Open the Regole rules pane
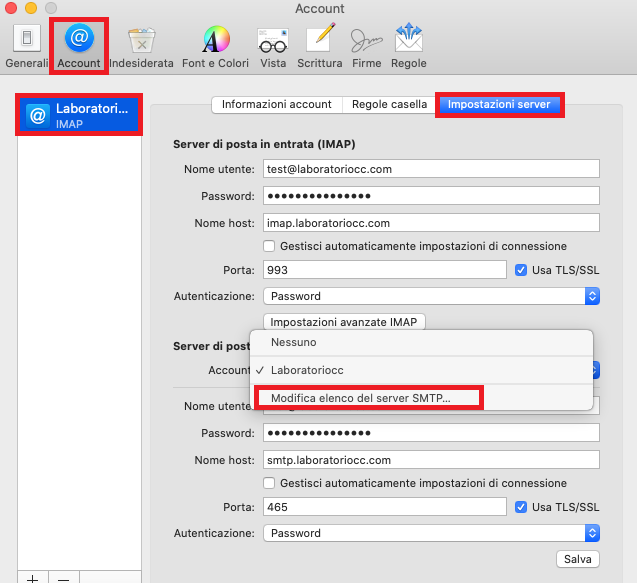Screen dimensions: 637x583 (409, 45)
